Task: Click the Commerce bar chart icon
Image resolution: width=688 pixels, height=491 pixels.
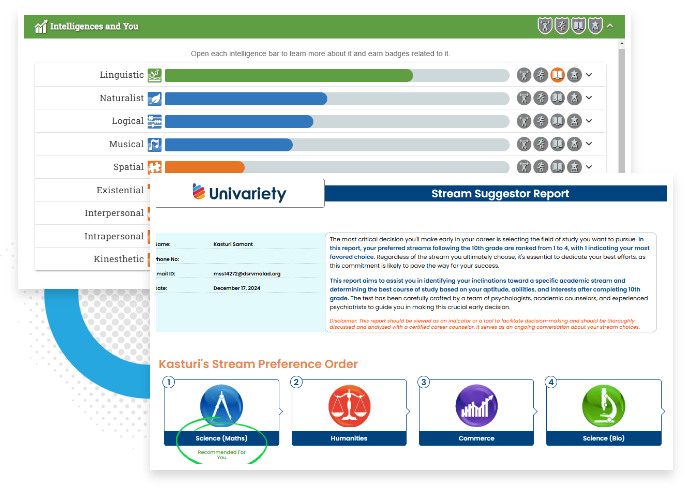Action: (x=478, y=408)
